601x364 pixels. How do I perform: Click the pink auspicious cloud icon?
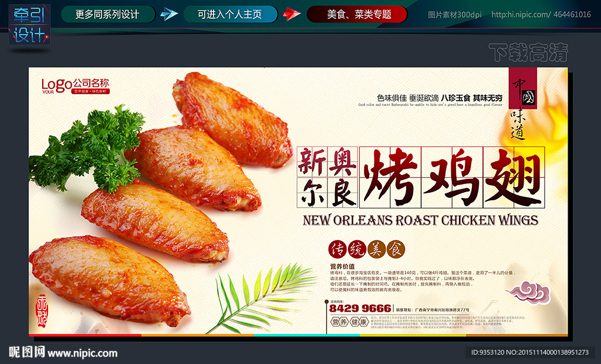(x=529, y=292)
